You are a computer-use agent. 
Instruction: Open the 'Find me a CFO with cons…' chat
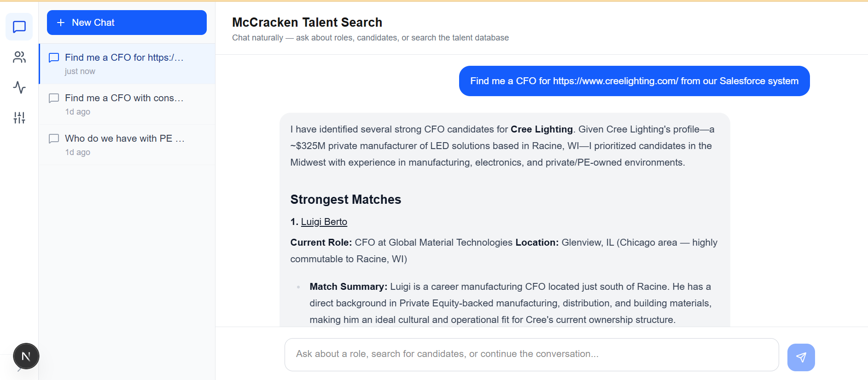click(x=124, y=98)
